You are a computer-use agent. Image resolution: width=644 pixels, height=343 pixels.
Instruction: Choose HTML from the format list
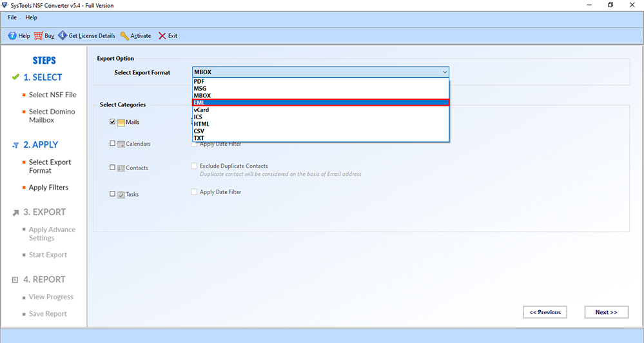[x=321, y=124]
